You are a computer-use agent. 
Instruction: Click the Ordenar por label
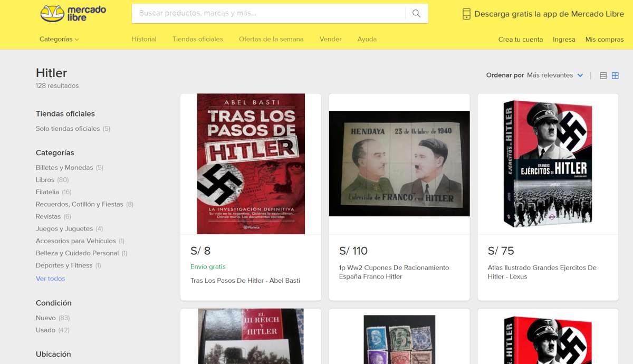point(505,75)
